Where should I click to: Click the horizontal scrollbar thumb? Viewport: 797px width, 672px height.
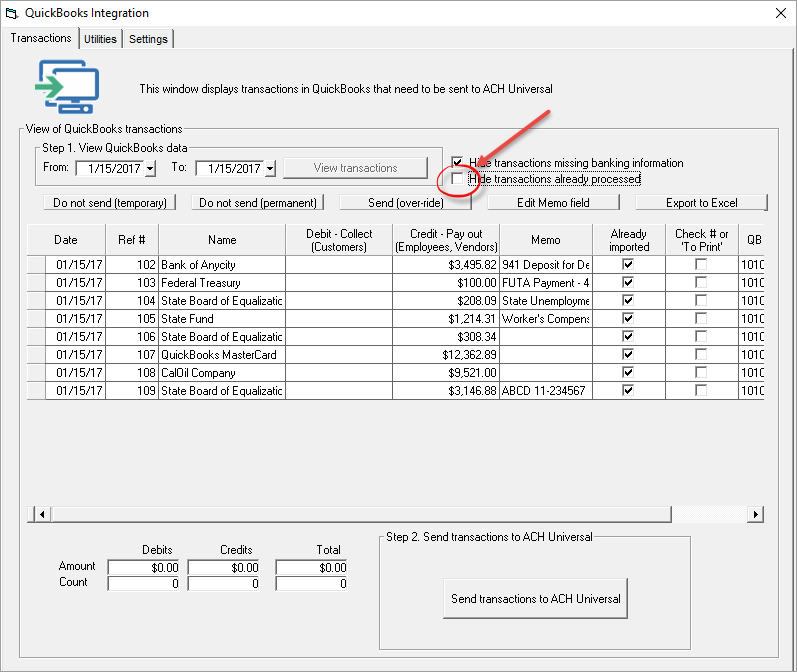[x=361, y=514]
